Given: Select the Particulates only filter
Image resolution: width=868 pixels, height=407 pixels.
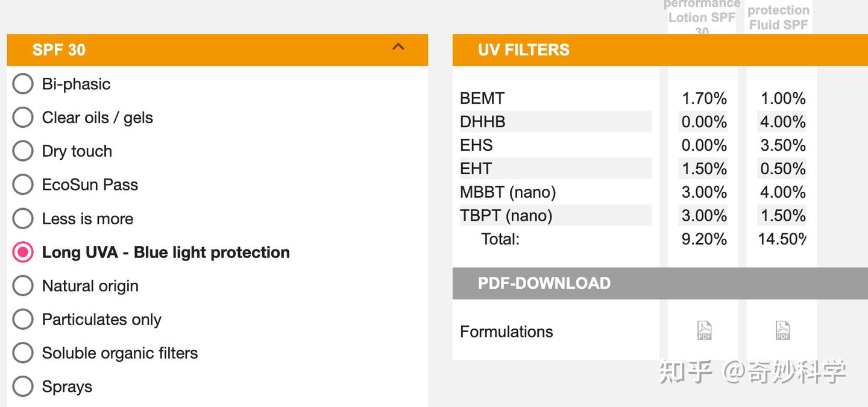Looking at the screenshot, I should click(x=23, y=319).
